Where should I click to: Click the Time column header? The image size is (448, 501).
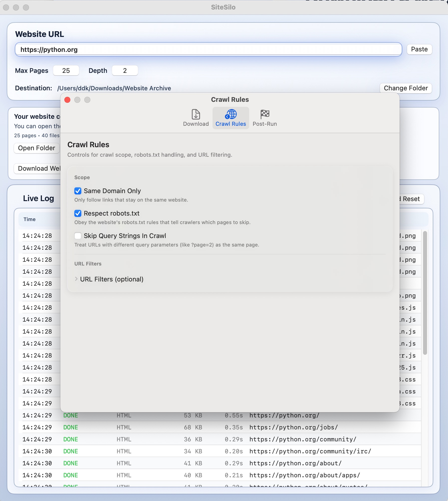(29, 219)
